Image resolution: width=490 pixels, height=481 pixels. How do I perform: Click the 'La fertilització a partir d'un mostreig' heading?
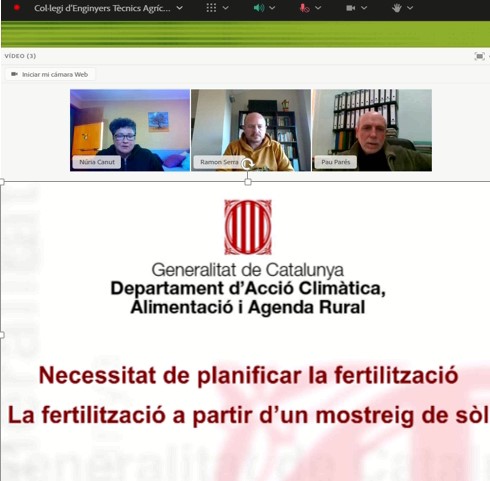(x=248, y=416)
